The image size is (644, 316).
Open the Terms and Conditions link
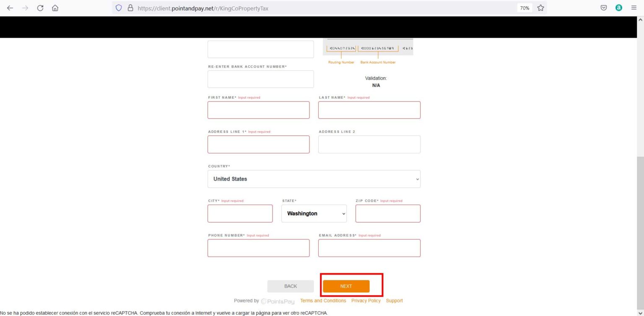pos(323,301)
